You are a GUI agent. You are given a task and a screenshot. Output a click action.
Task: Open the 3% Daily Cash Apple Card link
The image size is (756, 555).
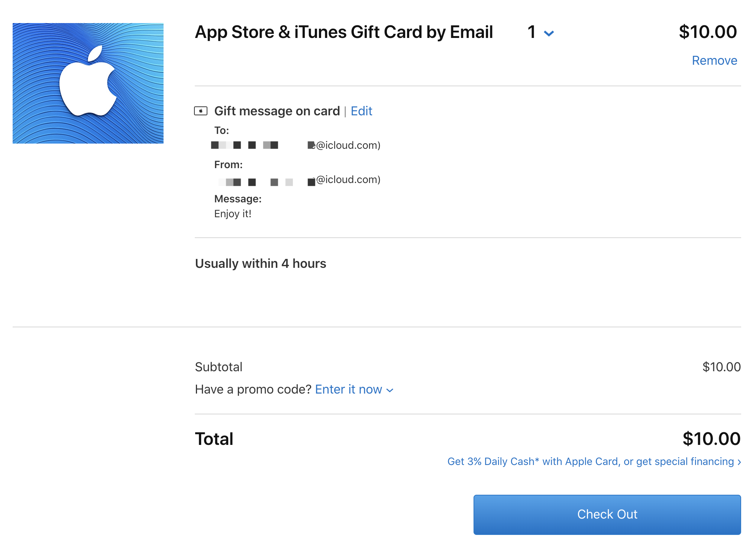[590, 461]
